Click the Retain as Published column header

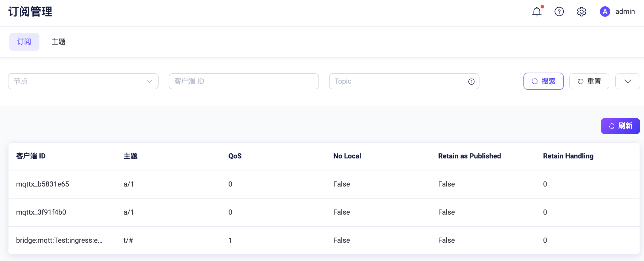tap(469, 156)
